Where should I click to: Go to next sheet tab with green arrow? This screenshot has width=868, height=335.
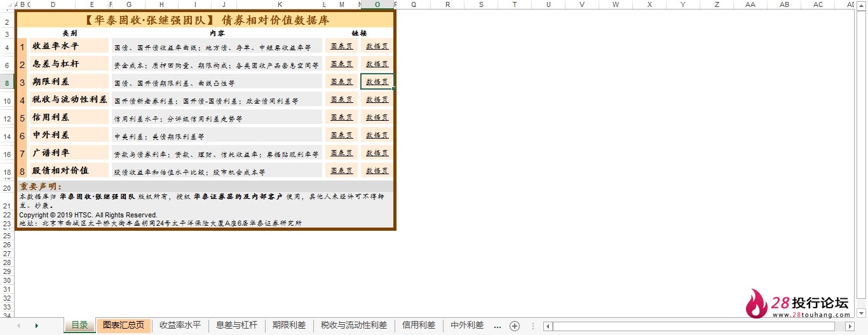point(37,326)
